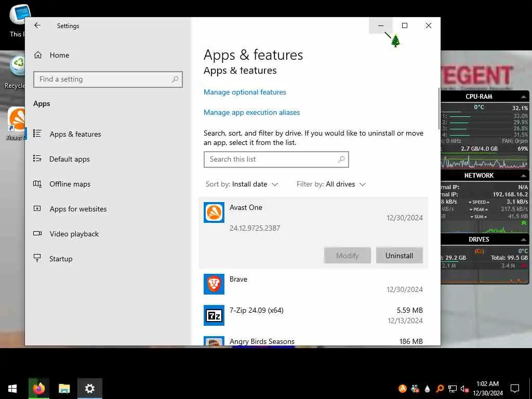Screen dimensions: 532x399
Task: Select Apps & features in sidebar
Action: (x=75, y=134)
